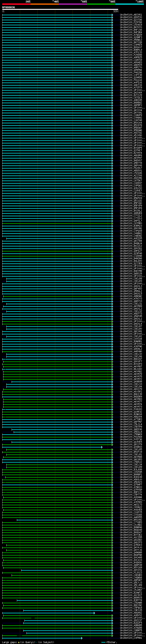Select the green ~80% identity legend segment
This screenshot has height=644, width=146.
101,4
